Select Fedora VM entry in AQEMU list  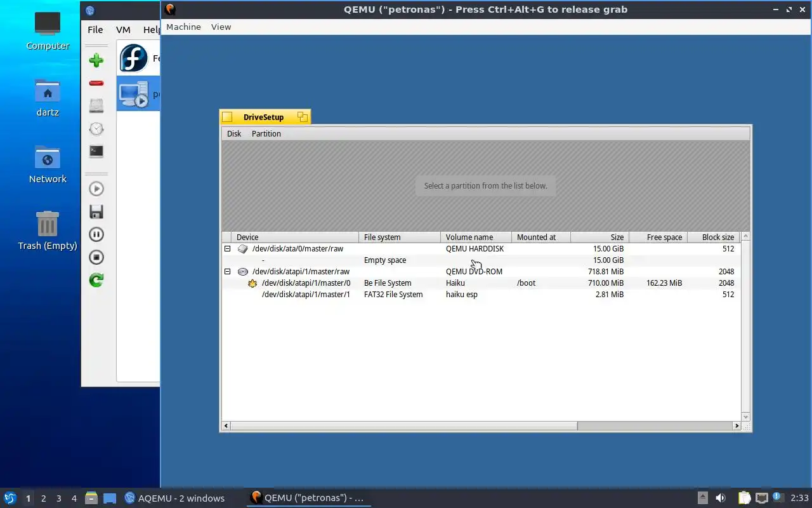(x=138, y=58)
